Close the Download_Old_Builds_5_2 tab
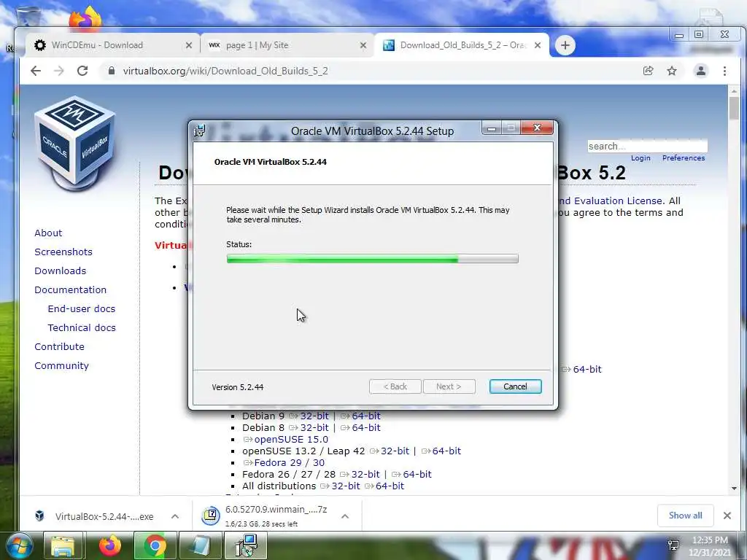This screenshot has width=747, height=560. coord(538,45)
